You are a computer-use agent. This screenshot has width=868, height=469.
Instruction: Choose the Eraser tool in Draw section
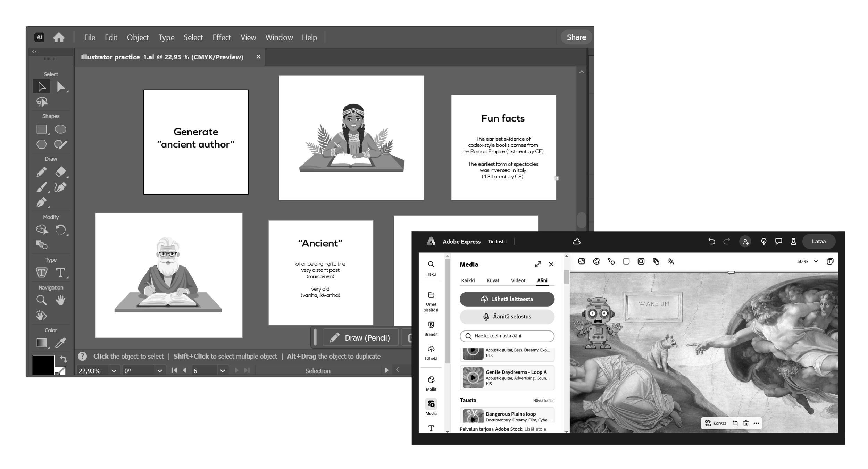tap(61, 171)
